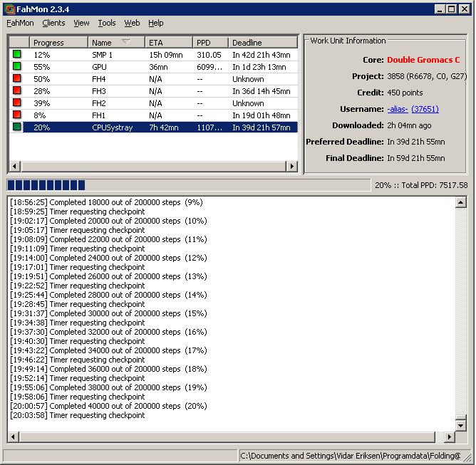Click the sort arrow in Name header
Screen dimensions: 476x465
click(126, 41)
